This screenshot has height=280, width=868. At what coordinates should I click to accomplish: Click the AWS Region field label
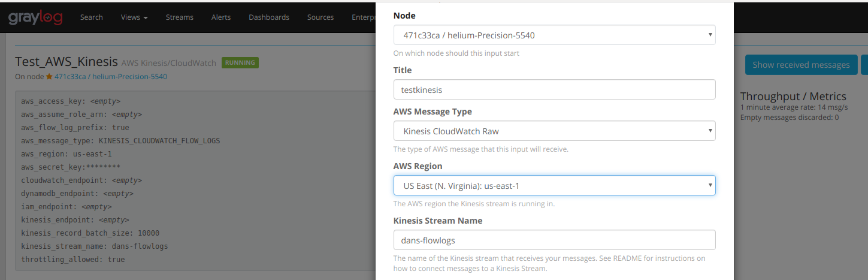(417, 166)
